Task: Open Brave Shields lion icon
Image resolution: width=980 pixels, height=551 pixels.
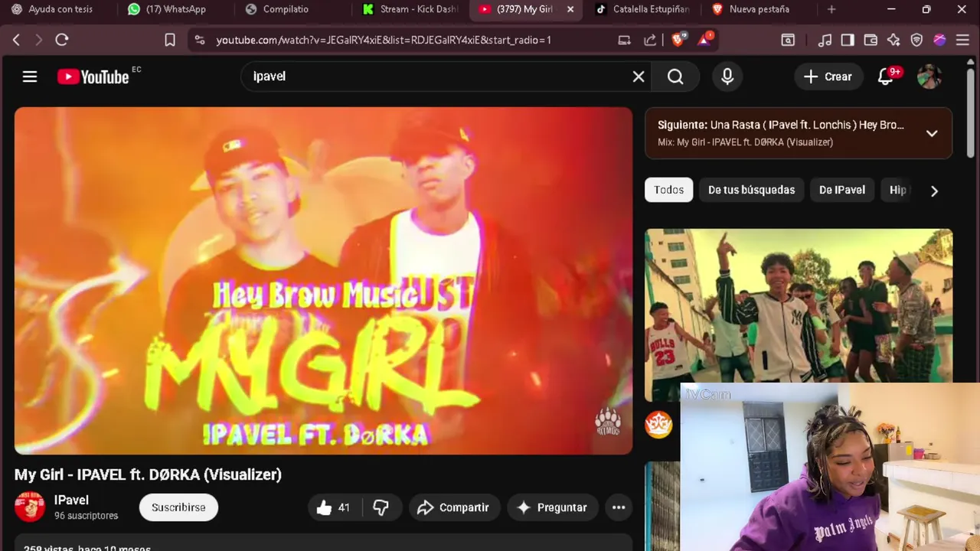Action: coord(677,40)
